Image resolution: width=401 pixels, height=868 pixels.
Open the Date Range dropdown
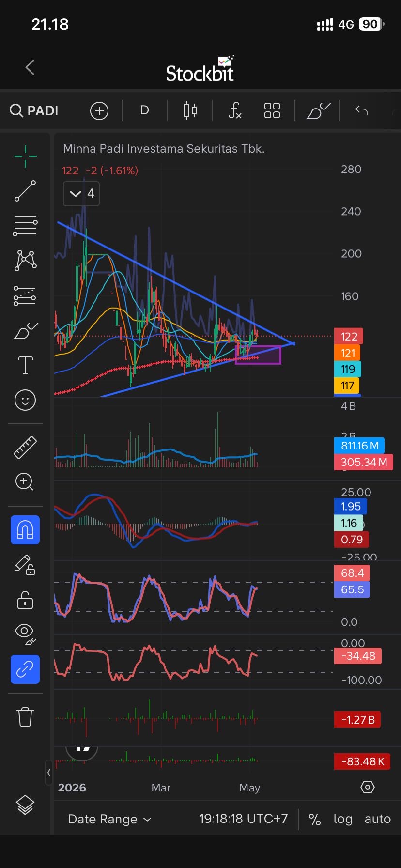[110, 819]
